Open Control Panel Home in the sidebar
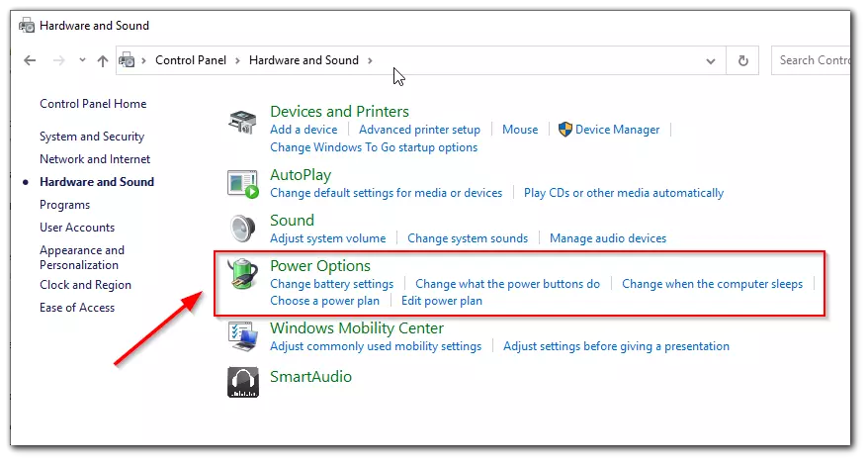868x463 pixels. 93,104
